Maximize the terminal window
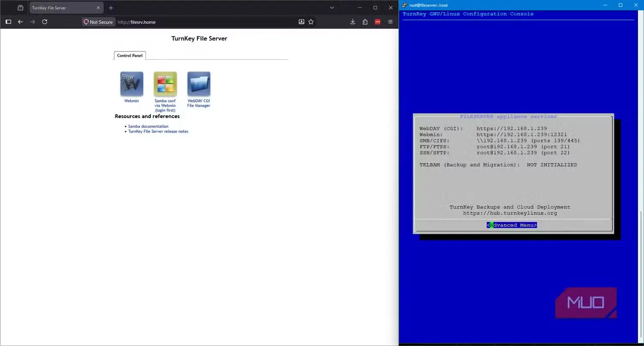Screen dimensions: 644x346 coord(620,5)
